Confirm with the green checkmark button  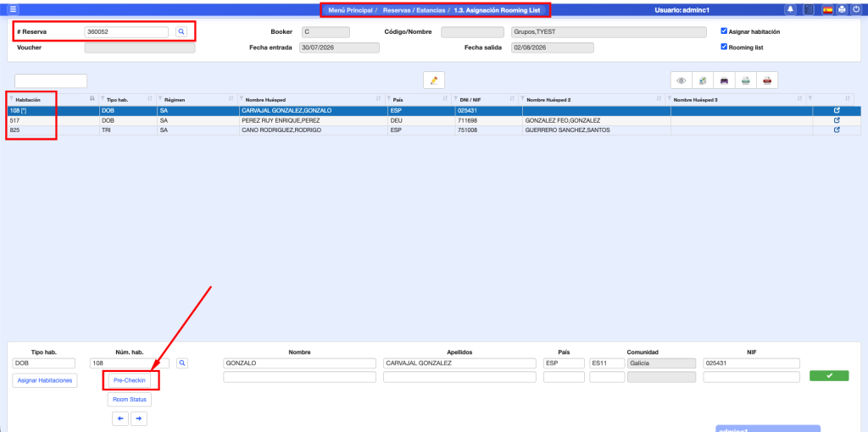click(x=829, y=375)
